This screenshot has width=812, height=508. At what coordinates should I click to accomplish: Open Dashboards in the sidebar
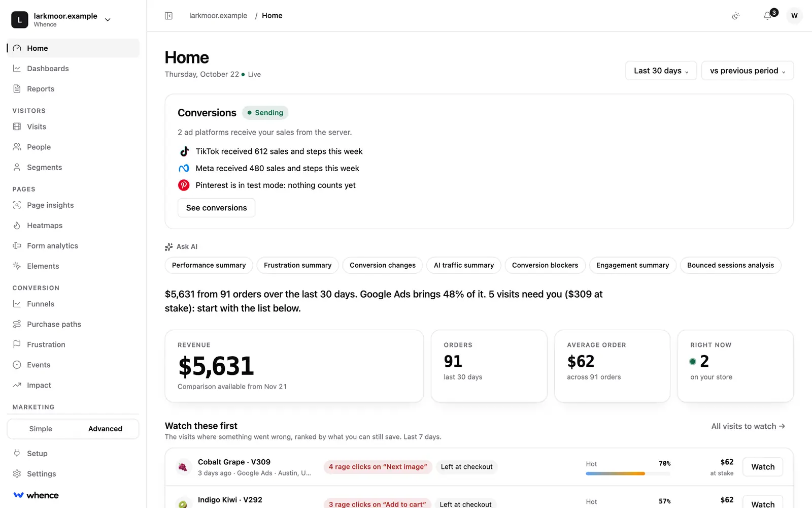point(73,69)
